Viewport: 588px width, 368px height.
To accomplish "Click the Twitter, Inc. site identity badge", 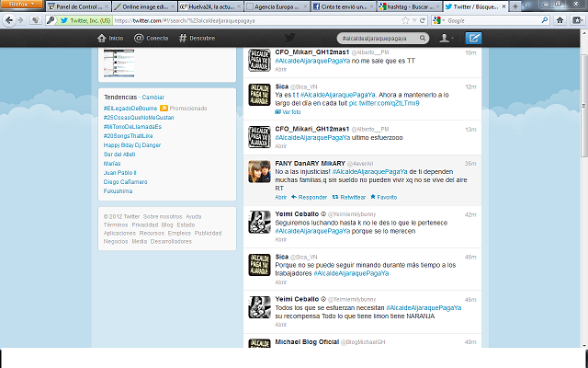I will point(84,20).
